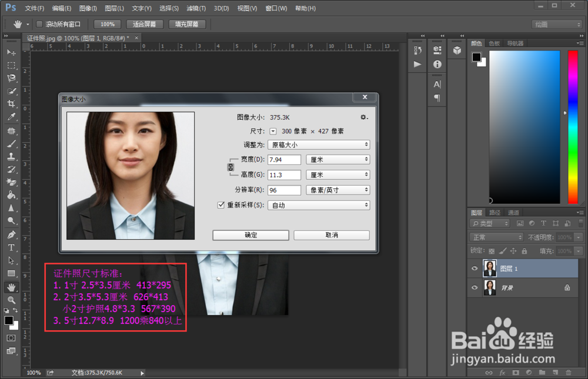This screenshot has height=379, width=588.
Task: Hide the 背景 layer eye icon
Action: (x=475, y=287)
